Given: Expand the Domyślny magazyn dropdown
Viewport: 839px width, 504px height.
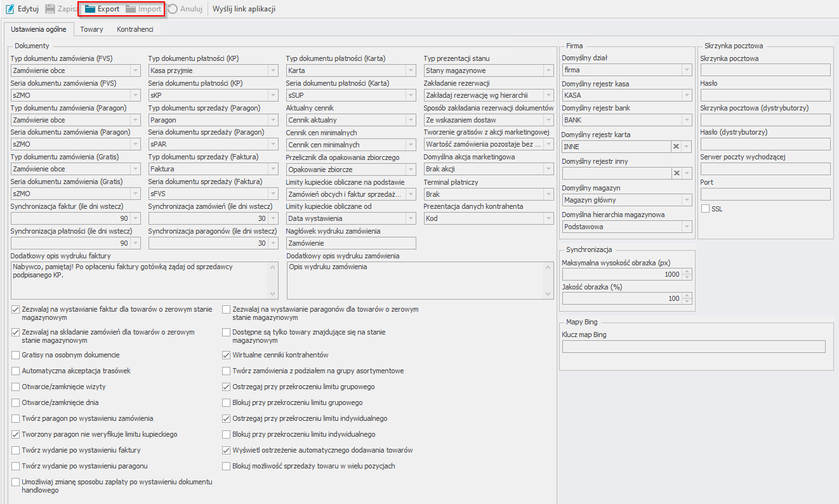Looking at the screenshot, I should tap(687, 200).
